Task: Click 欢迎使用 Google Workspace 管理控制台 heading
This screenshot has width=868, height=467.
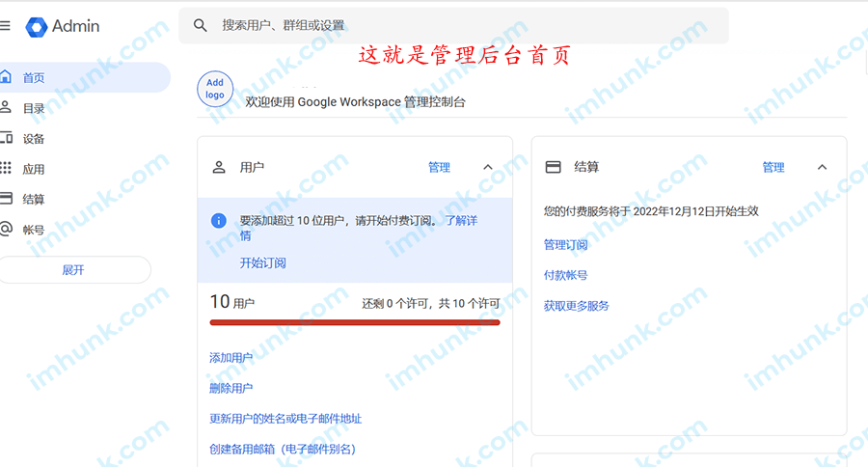Action: tap(355, 102)
